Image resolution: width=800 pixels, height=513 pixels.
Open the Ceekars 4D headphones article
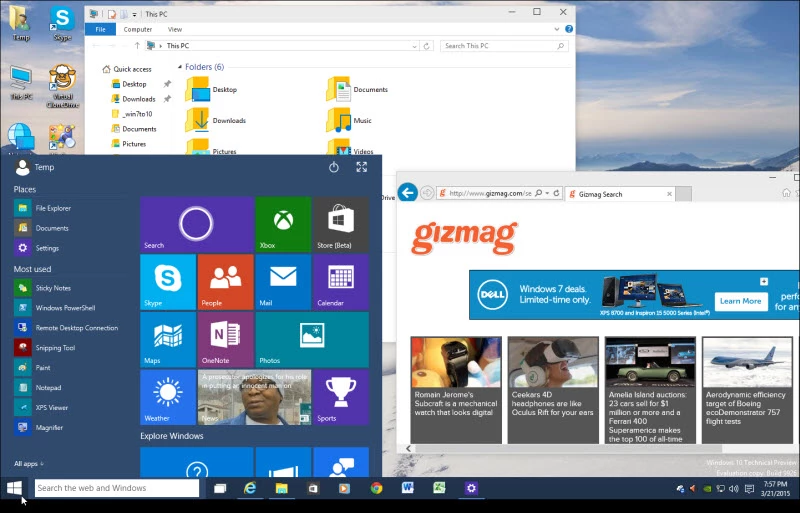553,390
